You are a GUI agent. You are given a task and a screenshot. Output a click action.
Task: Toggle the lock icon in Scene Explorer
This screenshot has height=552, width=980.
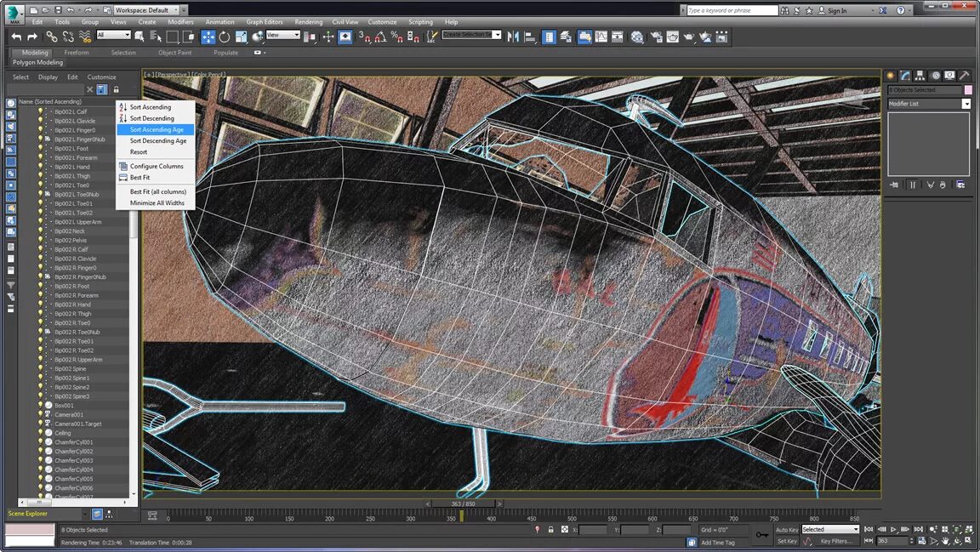click(x=117, y=89)
